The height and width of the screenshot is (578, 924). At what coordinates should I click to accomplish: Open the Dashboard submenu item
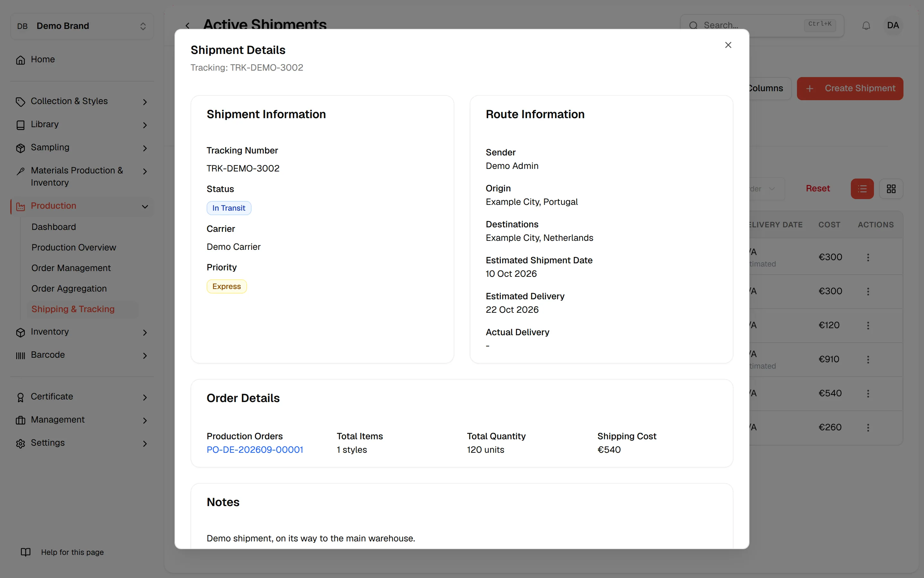(x=54, y=227)
